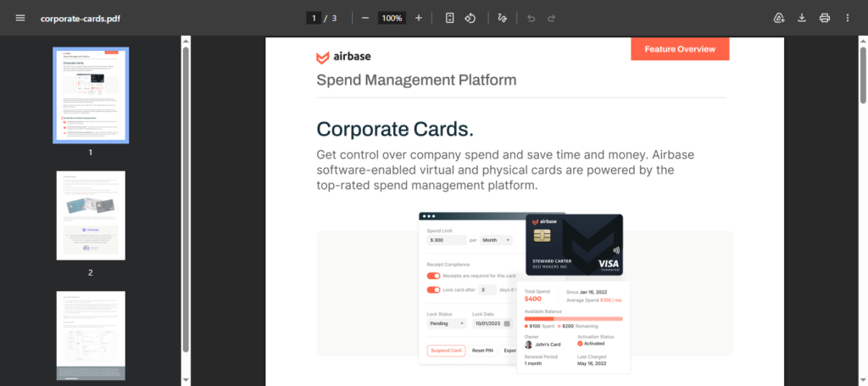Click the fit to page icon
Image resolution: width=868 pixels, height=386 pixels.
pos(450,18)
